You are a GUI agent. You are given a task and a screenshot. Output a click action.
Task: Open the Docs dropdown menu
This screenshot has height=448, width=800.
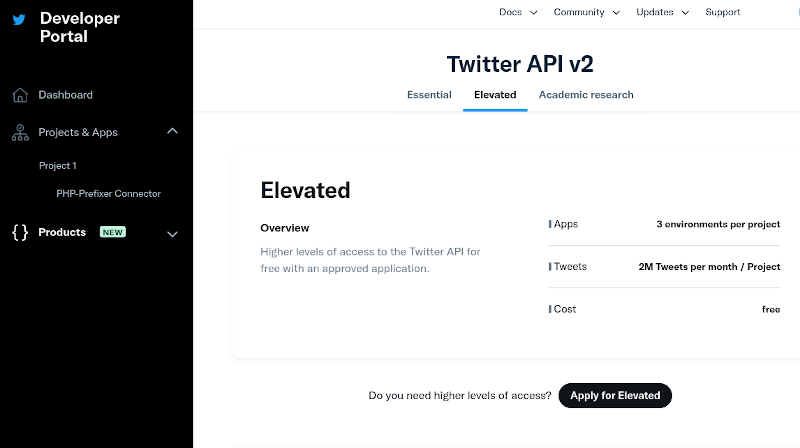tap(518, 12)
